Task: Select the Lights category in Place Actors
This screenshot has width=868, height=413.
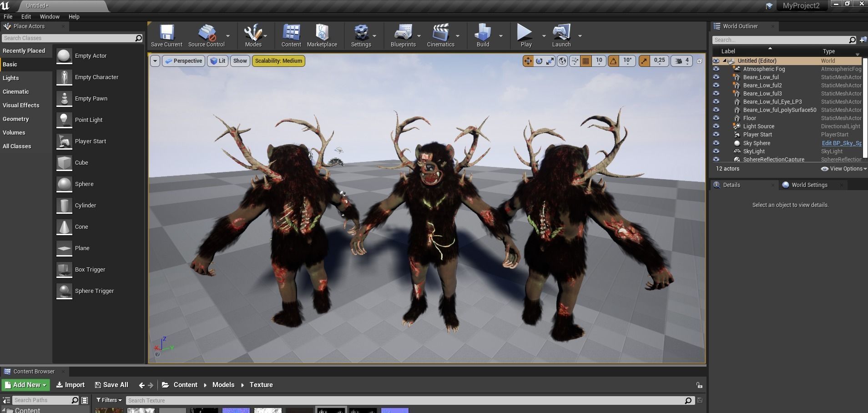Action: (x=26, y=78)
